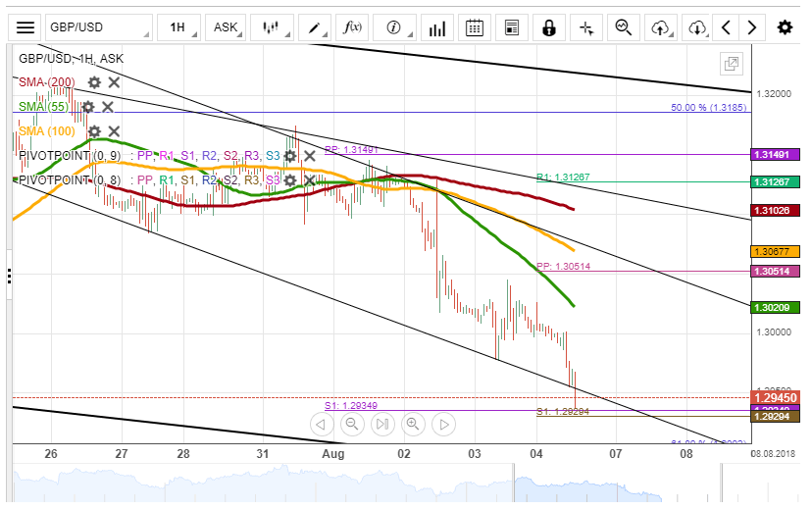Viewport: 812px width, 509px height.
Task: Remove the SMA (200) indicator
Action: [114, 82]
